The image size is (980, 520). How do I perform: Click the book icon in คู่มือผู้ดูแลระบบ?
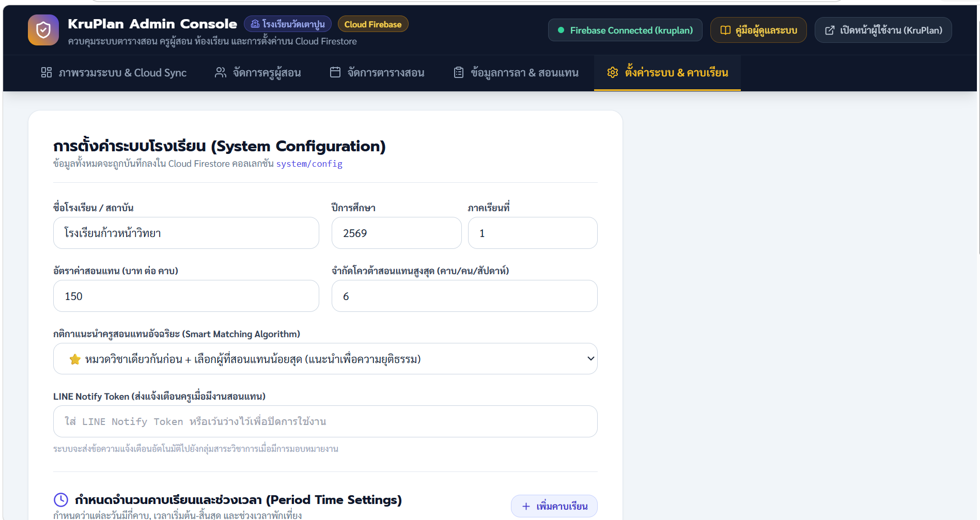click(725, 30)
